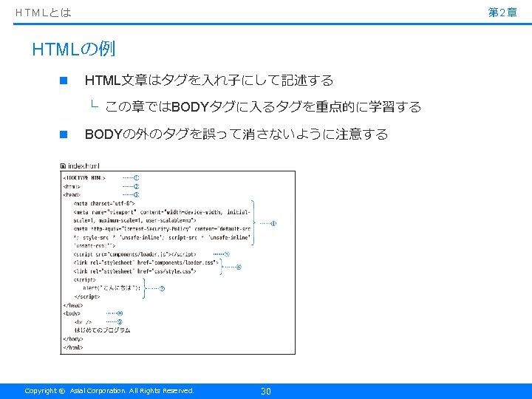Click the file icon beside index.html
This screenshot has height=399, width=532.
click(x=63, y=166)
